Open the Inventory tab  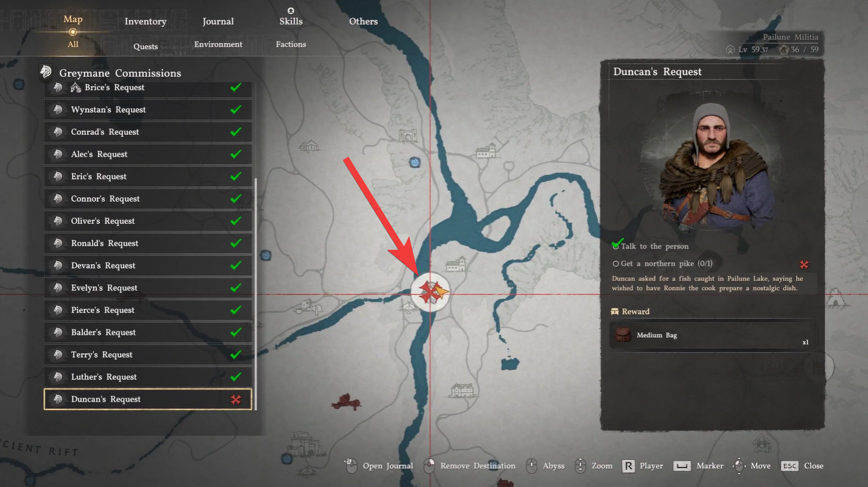pyautogui.click(x=145, y=21)
